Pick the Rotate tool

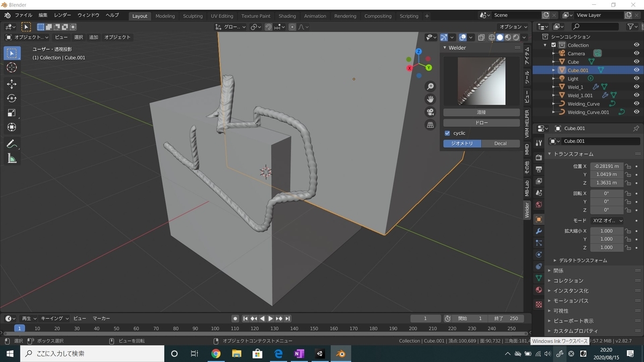pos(12,98)
